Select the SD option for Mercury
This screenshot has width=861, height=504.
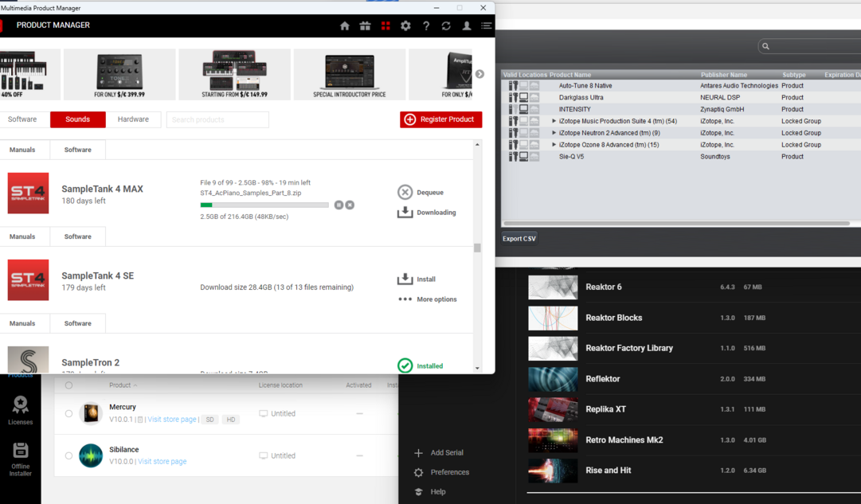(x=209, y=420)
